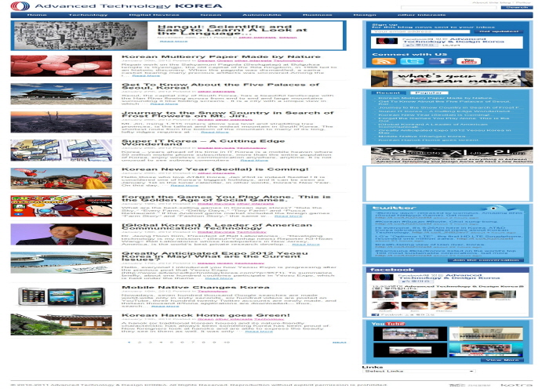Viewport: 549px width, 392px height.
Task: Click the Like button in facebook widget
Action: point(415,281)
